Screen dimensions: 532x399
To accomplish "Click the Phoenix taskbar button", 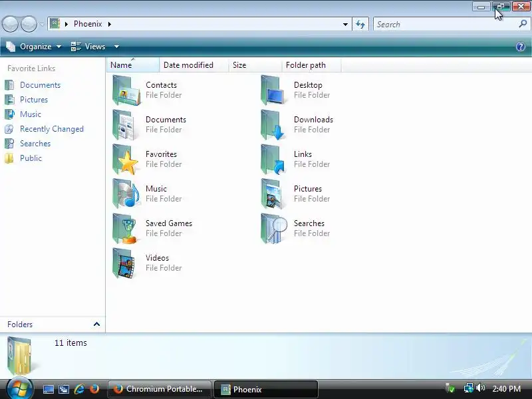I will point(266,389).
